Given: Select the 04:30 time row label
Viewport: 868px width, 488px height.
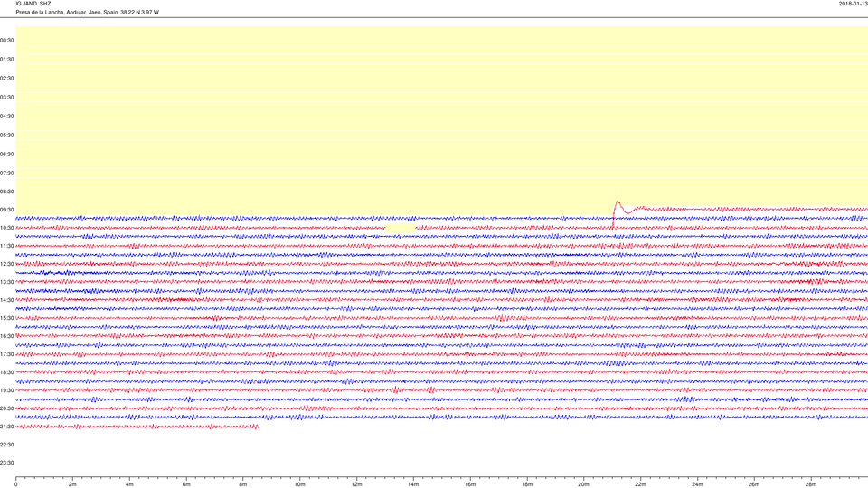Looking at the screenshot, I should tap(7, 117).
